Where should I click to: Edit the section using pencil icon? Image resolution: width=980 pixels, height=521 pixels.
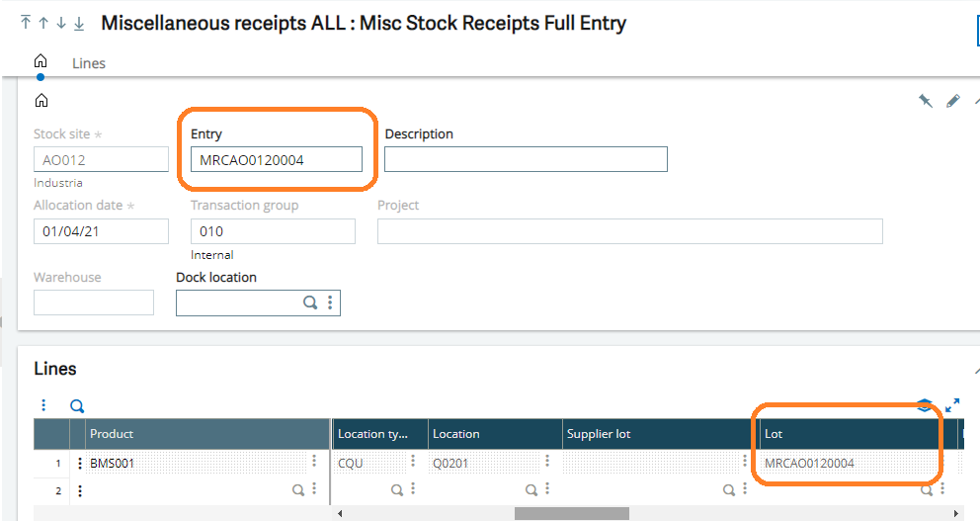click(x=953, y=101)
